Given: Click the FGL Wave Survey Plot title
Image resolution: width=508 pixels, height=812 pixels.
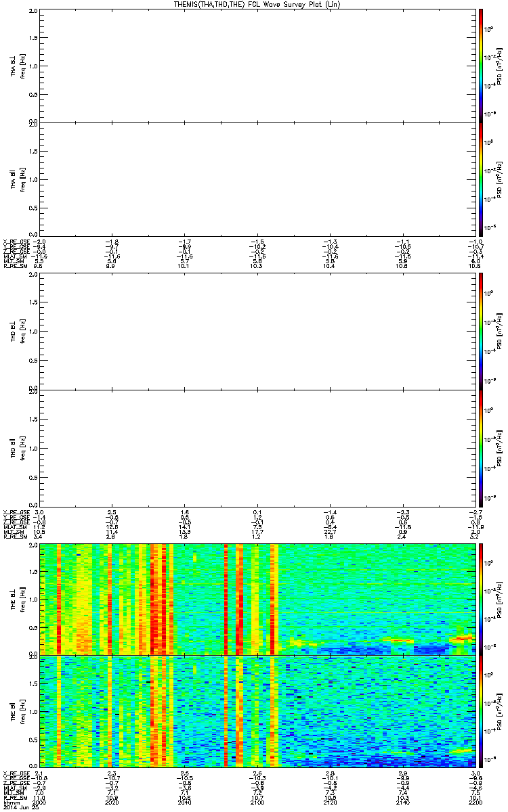Looking at the screenshot, I should pyautogui.click(x=258, y=4).
